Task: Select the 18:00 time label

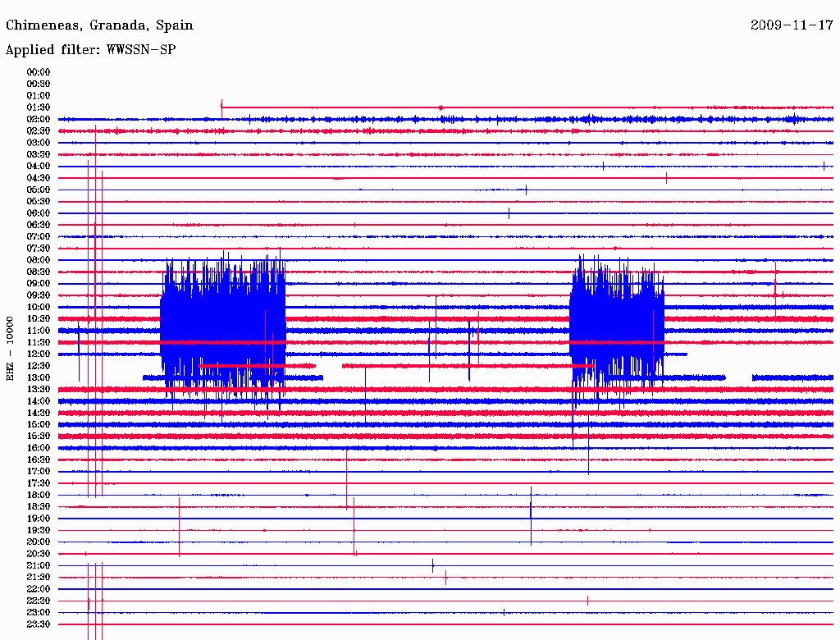Action: coord(39,495)
